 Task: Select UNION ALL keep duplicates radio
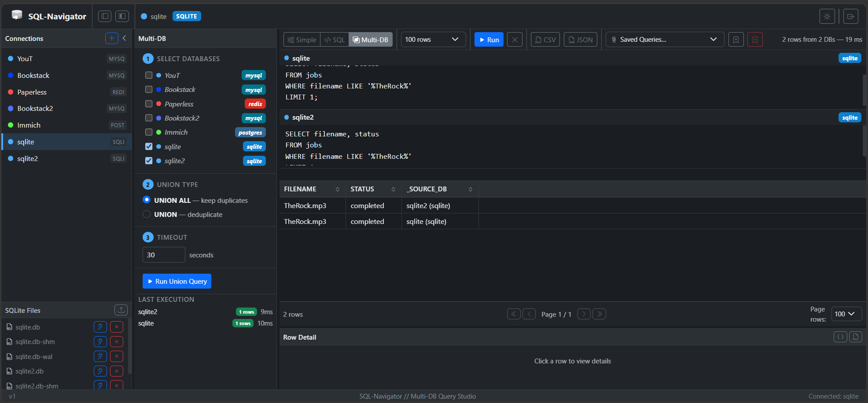coord(147,200)
